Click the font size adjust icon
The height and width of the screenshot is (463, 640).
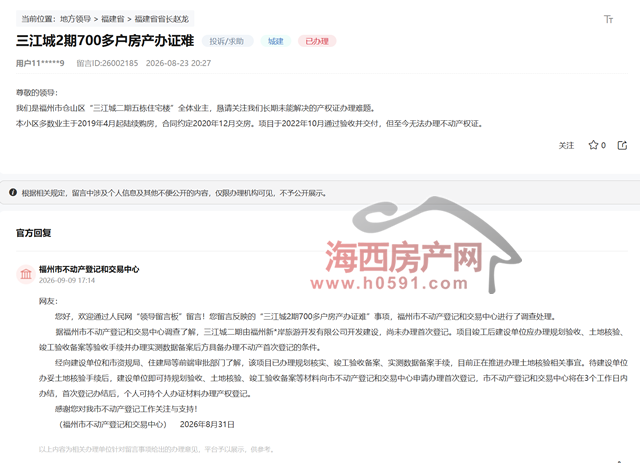point(608,19)
